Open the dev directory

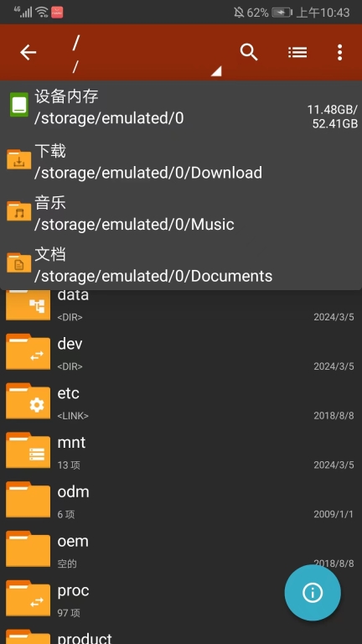pos(181,352)
